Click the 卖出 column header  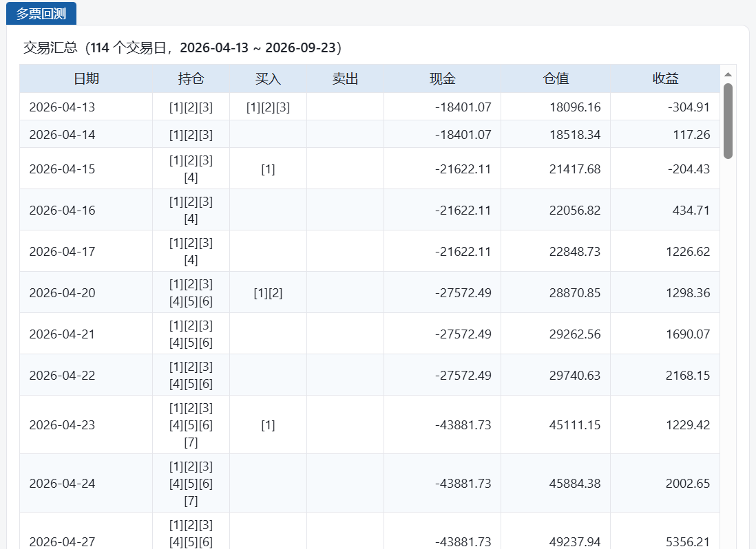point(345,78)
